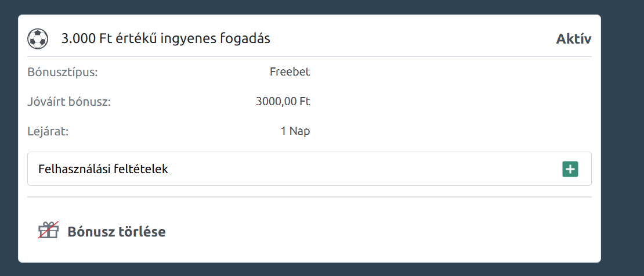Screen dimensions: 644x276
Task: Delete bonus via "Bónusz törlése" text
Action: (x=117, y=232)
